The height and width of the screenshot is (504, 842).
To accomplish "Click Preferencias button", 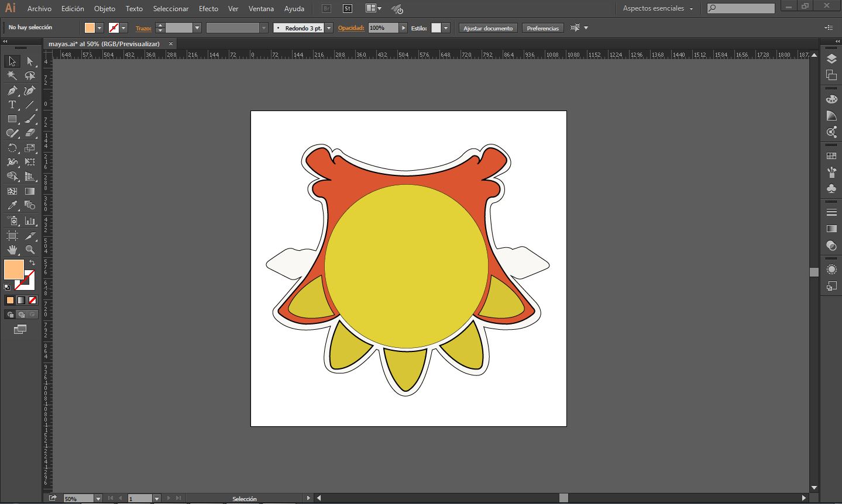I will point(542,28).
